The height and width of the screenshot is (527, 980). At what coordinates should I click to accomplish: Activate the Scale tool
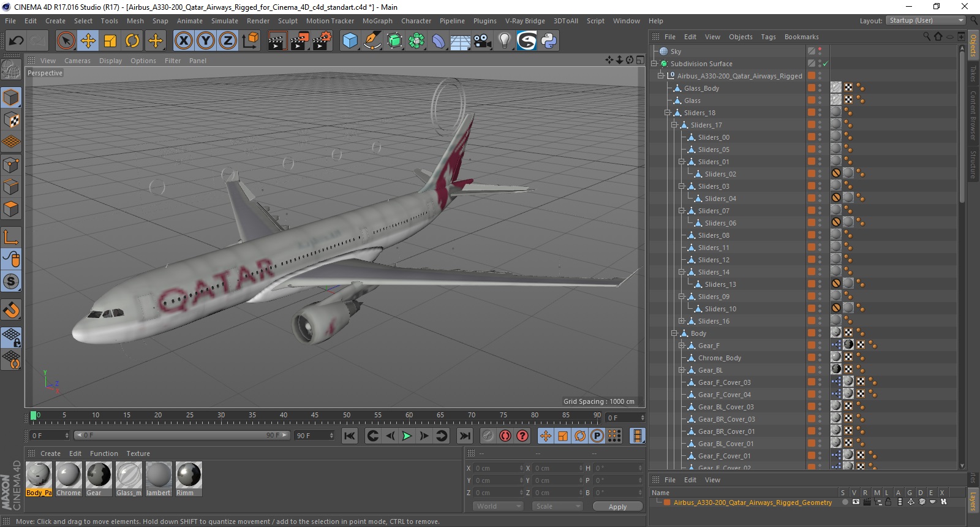(110, 41)
